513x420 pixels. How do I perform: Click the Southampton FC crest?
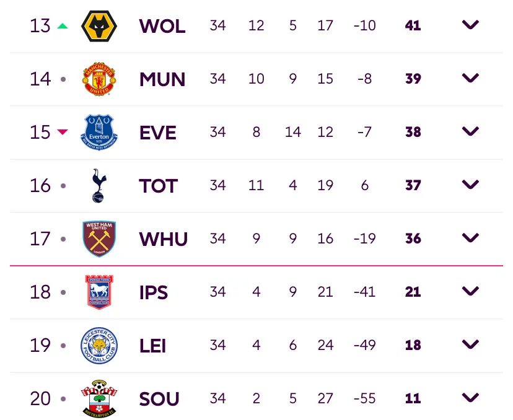(x=99, y=399)
